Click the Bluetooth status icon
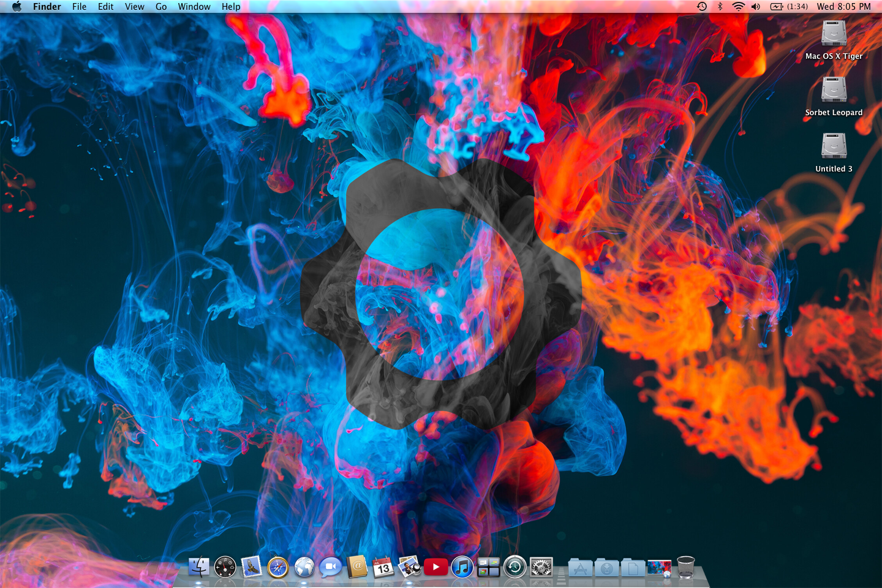The image size is (882, 588). (720, 7)
